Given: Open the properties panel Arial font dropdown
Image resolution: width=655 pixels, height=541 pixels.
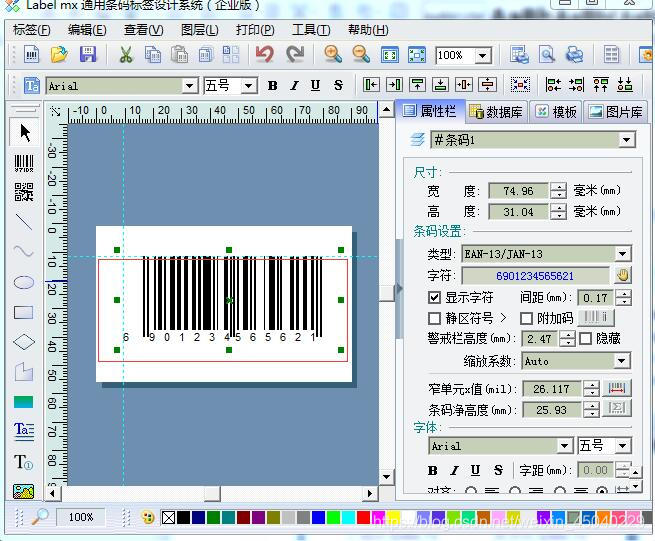Looking at the screenshot, I should click(x=564, y=446).
